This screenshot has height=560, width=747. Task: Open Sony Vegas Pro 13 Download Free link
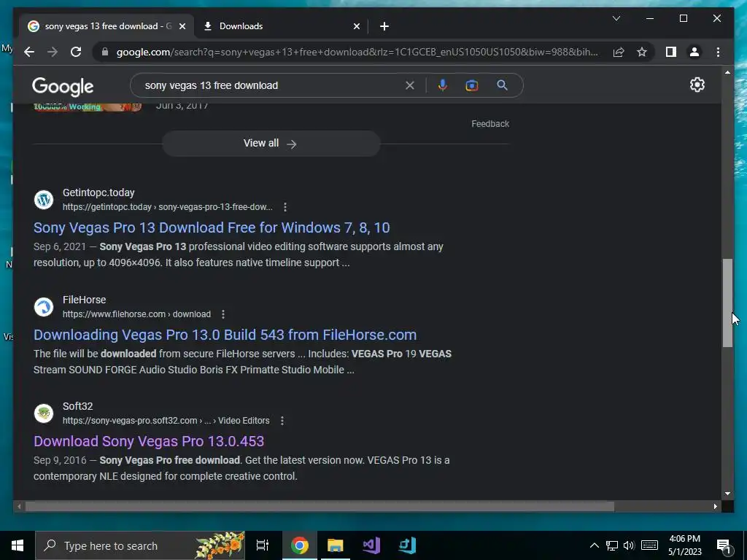click(212, 227)
